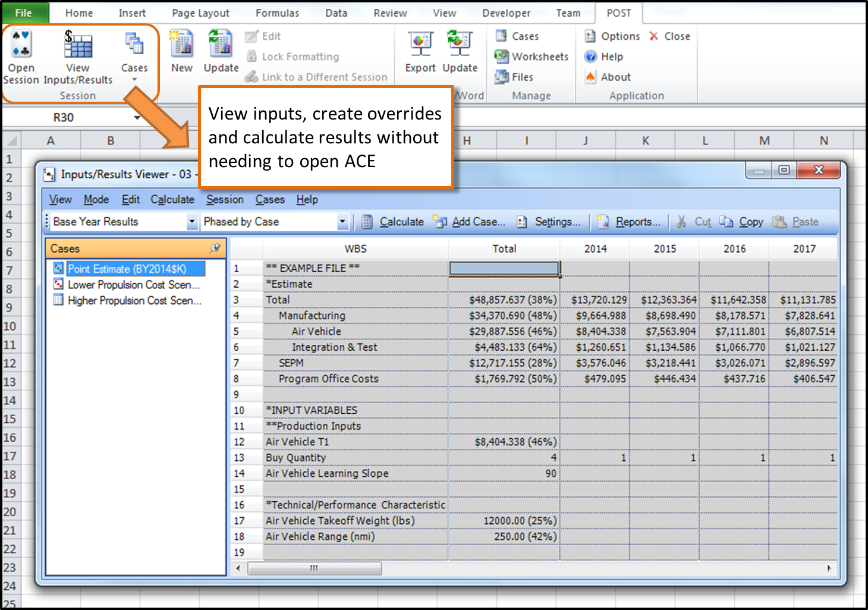
Task: Open the Base Year Results dropdown
Action: [192, 222]
